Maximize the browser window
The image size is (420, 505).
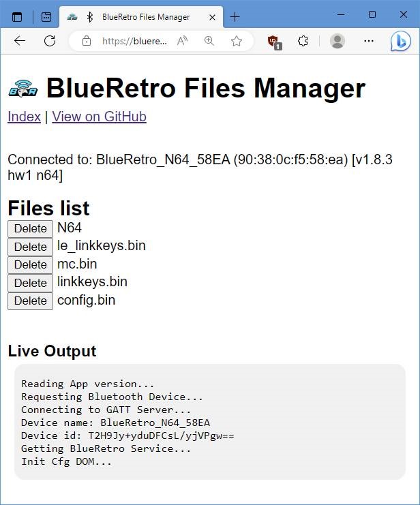(x=372, y=14)
